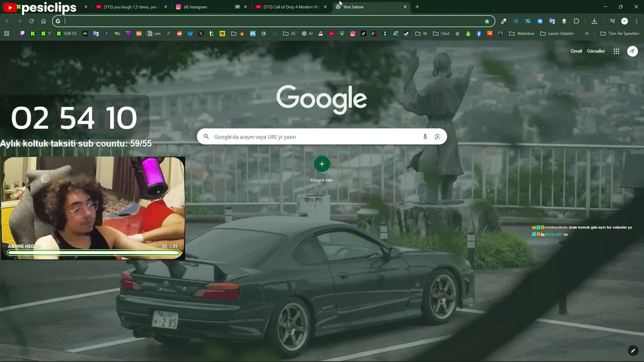This screenshot has height=362, width=644.
Task: Open a new tab with plus button
Action: coord(417,7)
